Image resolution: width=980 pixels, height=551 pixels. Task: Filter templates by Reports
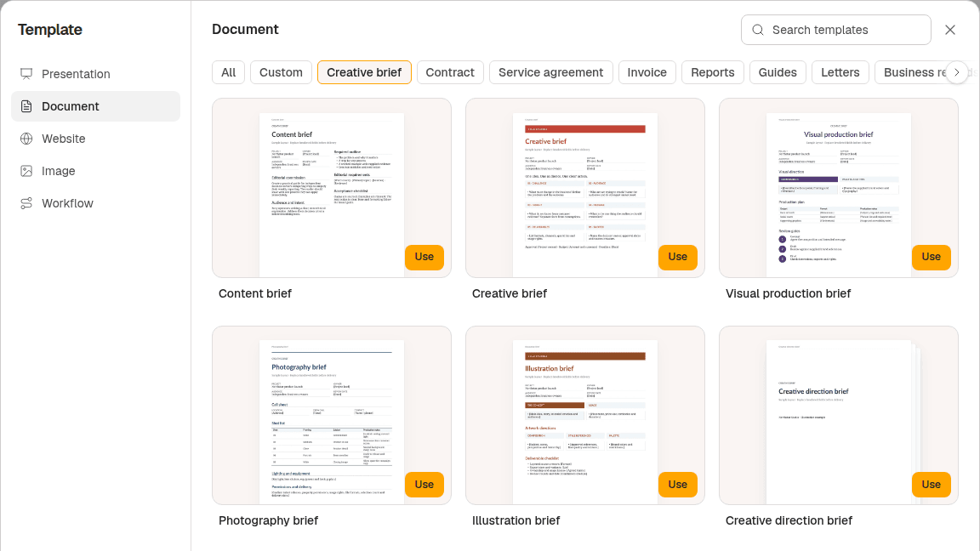(x=713, y=72)
